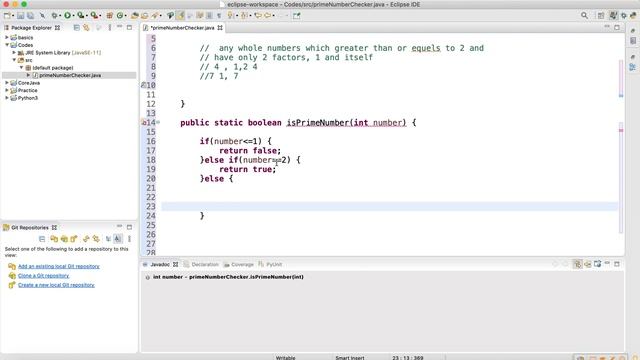Click the Open Type toolbar icon
The width and height of the screenshot is (640, 360).
pyautogui.click(x=134, y=16)
